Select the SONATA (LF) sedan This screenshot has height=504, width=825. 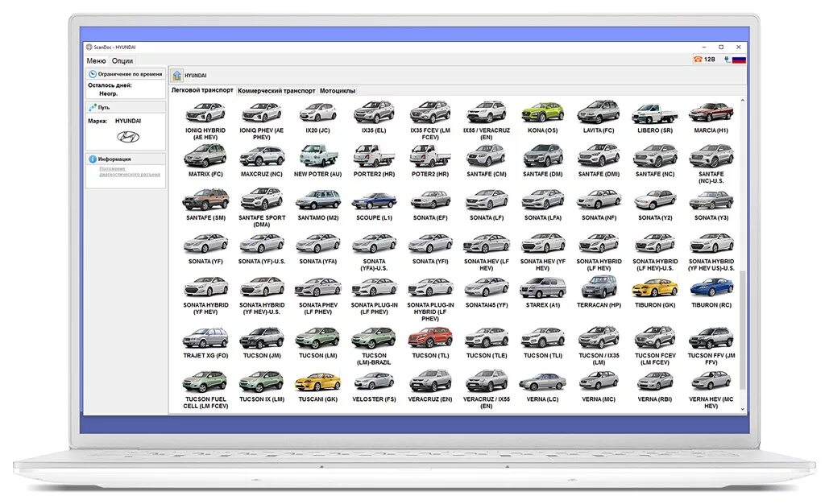coord(486,204)
